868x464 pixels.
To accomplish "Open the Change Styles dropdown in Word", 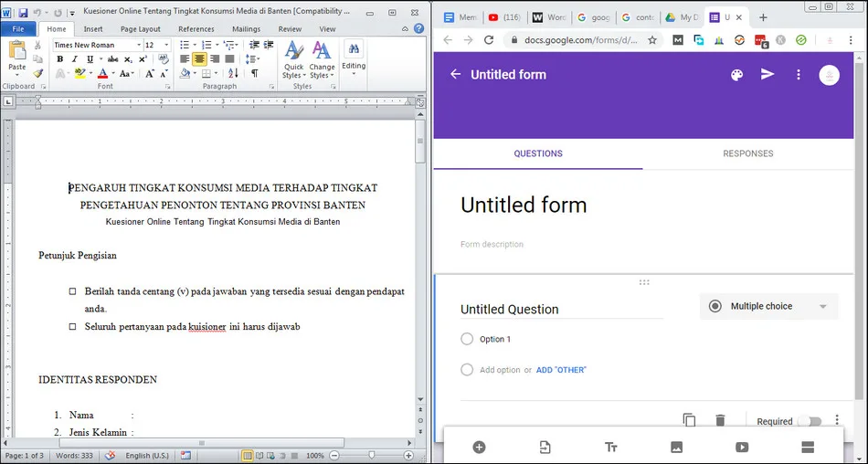I will tap(322, 60).
